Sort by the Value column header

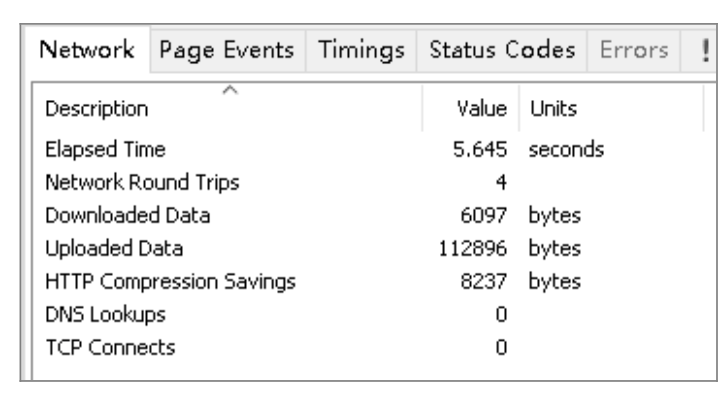(471, 109)
